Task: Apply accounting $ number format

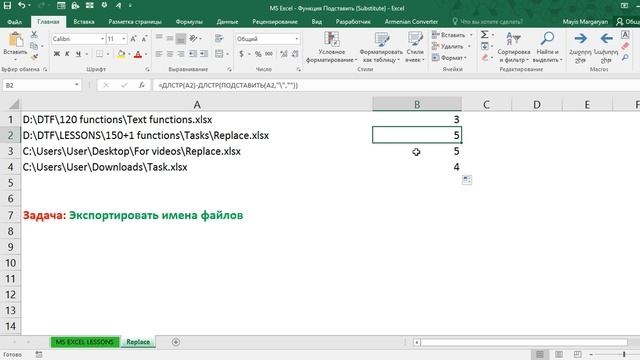Action: (x=242, y=54)
